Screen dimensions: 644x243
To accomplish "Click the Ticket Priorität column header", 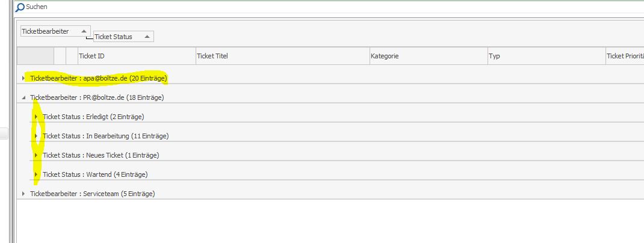I will coord(625,56).
